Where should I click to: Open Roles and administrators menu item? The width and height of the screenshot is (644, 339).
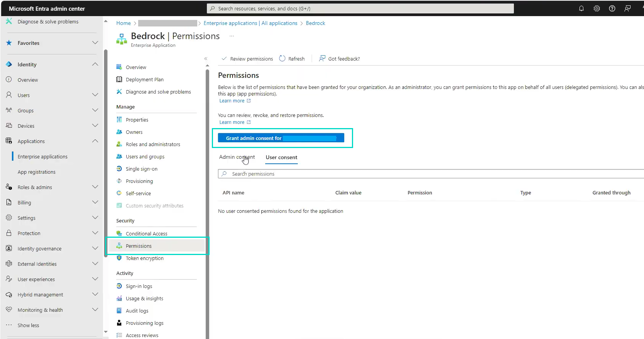pos(153,144)
